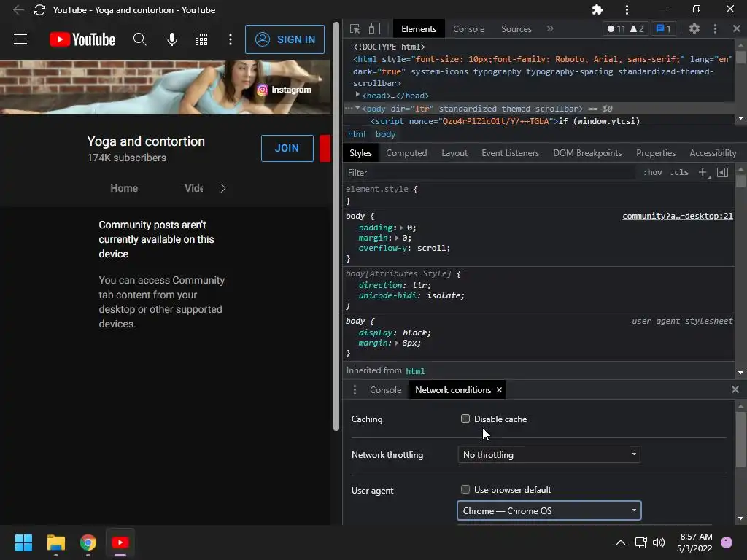The height and width of the screenshot is (560, 747).
Task: Go back with the back arrow
Action: point(18,10)
